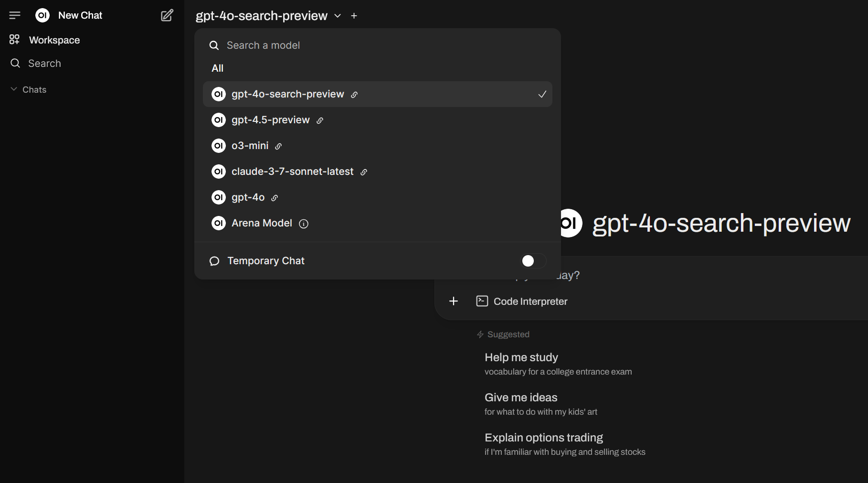View info about the Arena Model
Viewport: 868px width, 483px height.
[x=304, y=223]
